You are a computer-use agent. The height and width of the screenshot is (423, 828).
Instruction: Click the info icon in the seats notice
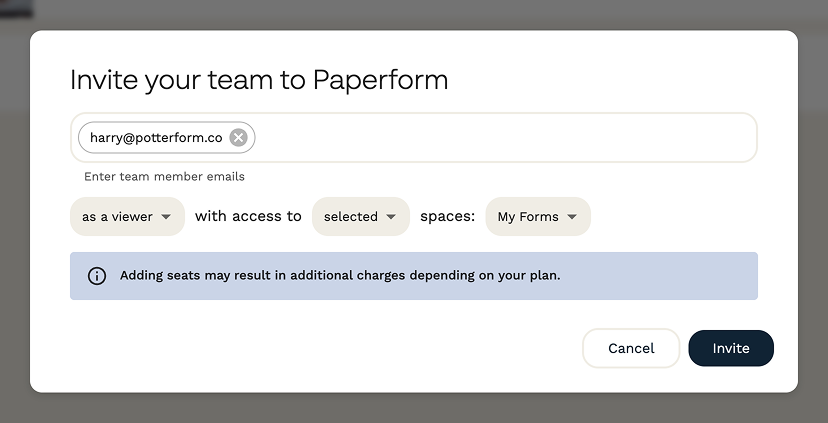coord(97,276)
